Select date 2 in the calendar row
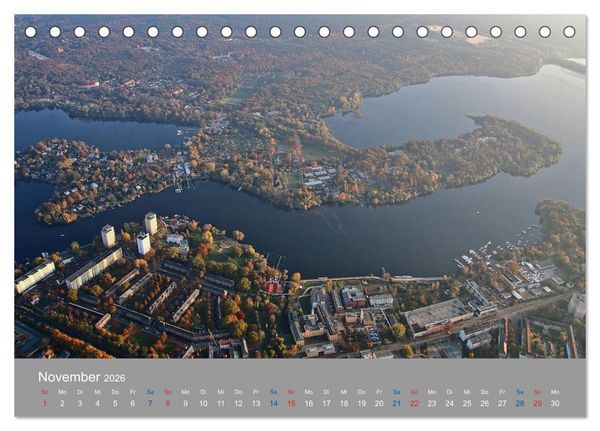The width and height of the screenshot is (600, 431). (62, 403)
